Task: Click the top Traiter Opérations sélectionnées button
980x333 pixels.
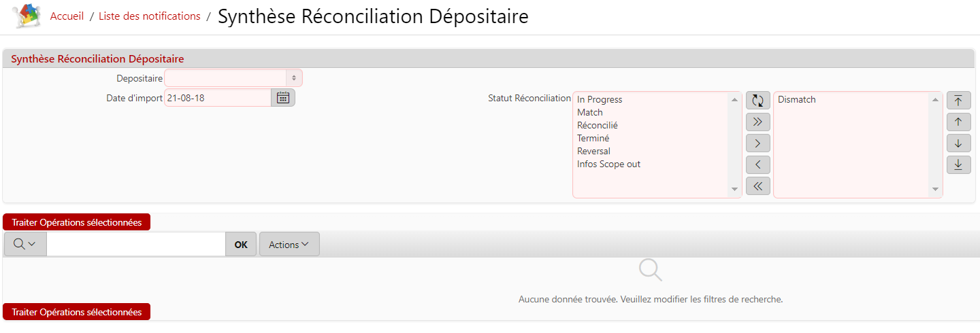Action: (x=76, y=222)
